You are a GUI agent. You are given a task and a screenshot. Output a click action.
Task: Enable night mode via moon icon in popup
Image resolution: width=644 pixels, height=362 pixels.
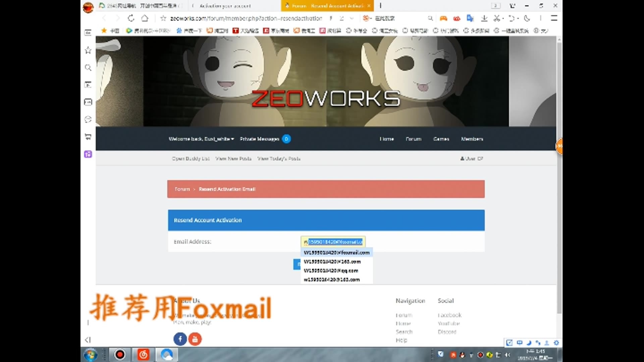529,343
